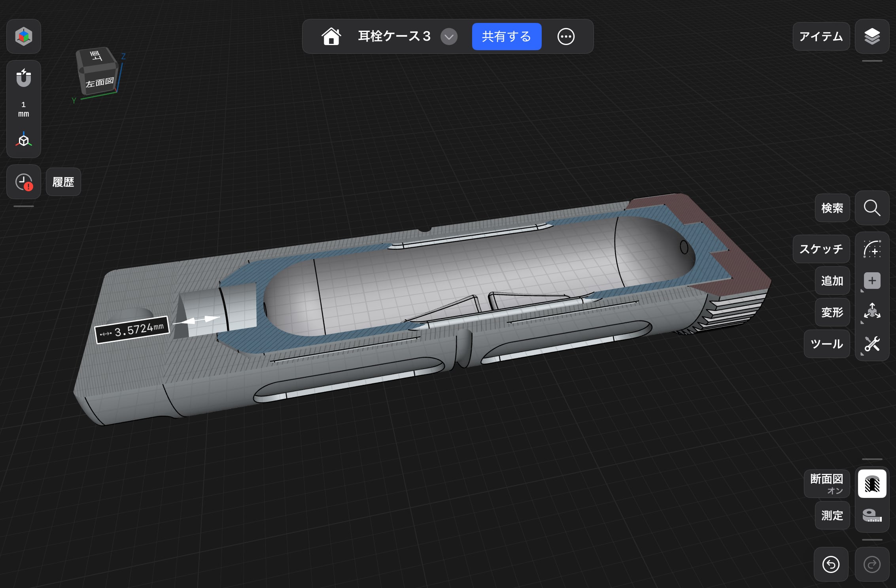This screenshot has height=588, width=896.
Task: Select the sketch arc tool icon
Action: 872,249
